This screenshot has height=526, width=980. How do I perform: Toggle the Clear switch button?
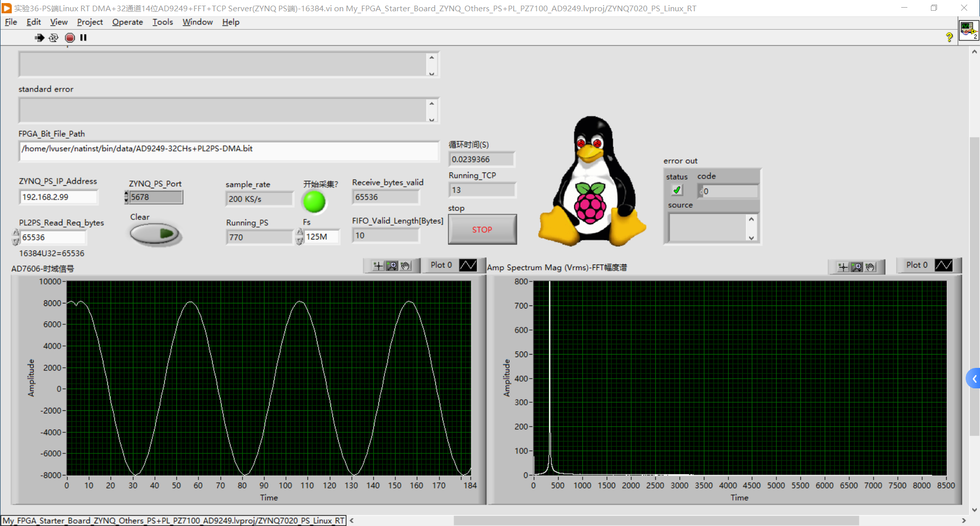(155, 234)
